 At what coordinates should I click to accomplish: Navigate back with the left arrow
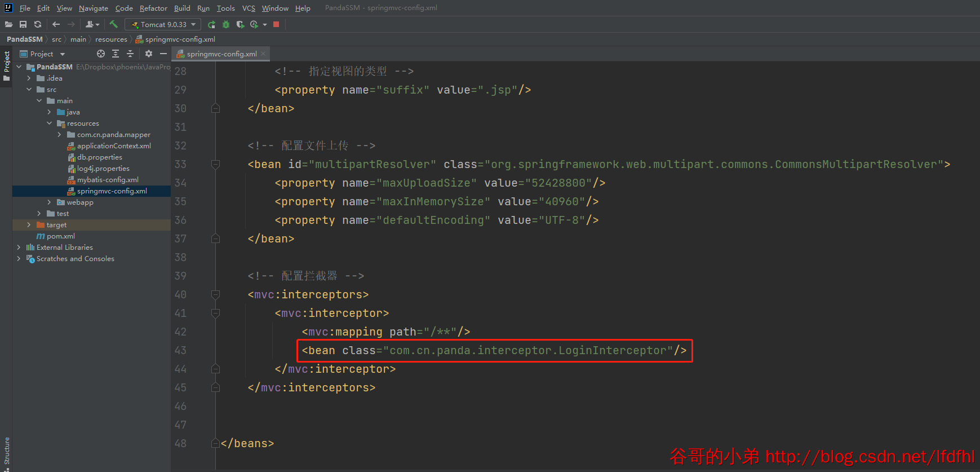tap(56, 24)
